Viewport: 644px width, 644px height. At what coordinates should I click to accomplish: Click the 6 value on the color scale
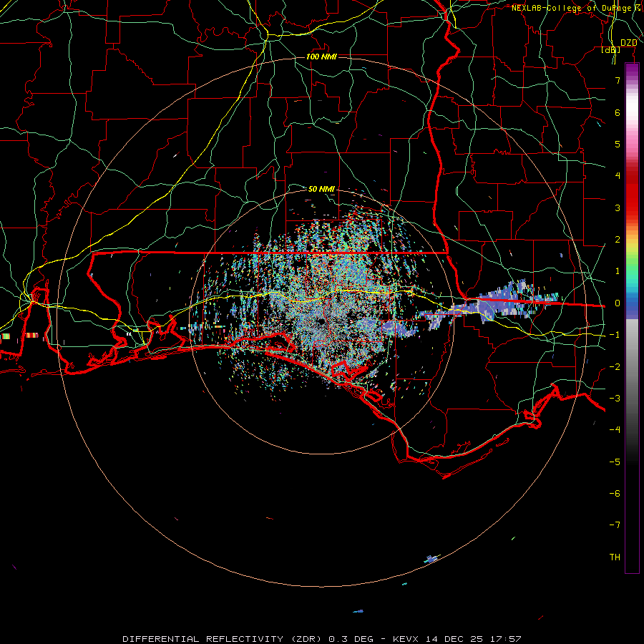pyautogui.click(x=618, y=112)
